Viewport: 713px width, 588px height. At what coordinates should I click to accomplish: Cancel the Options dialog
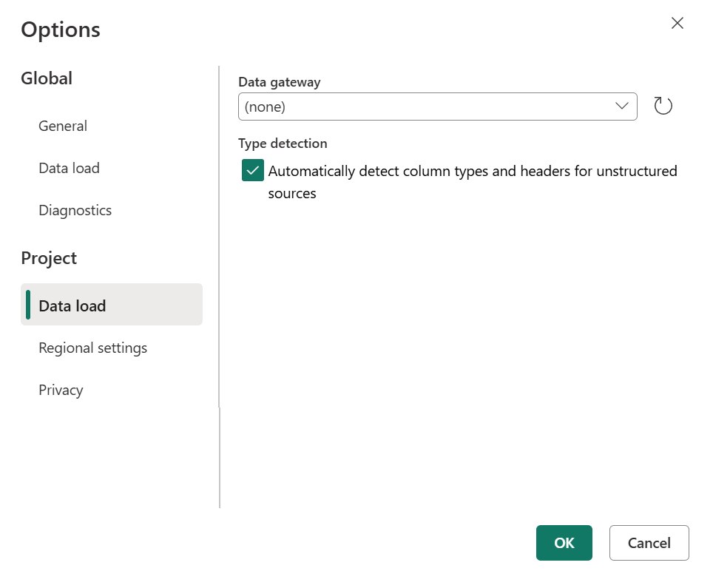(649, 542)
